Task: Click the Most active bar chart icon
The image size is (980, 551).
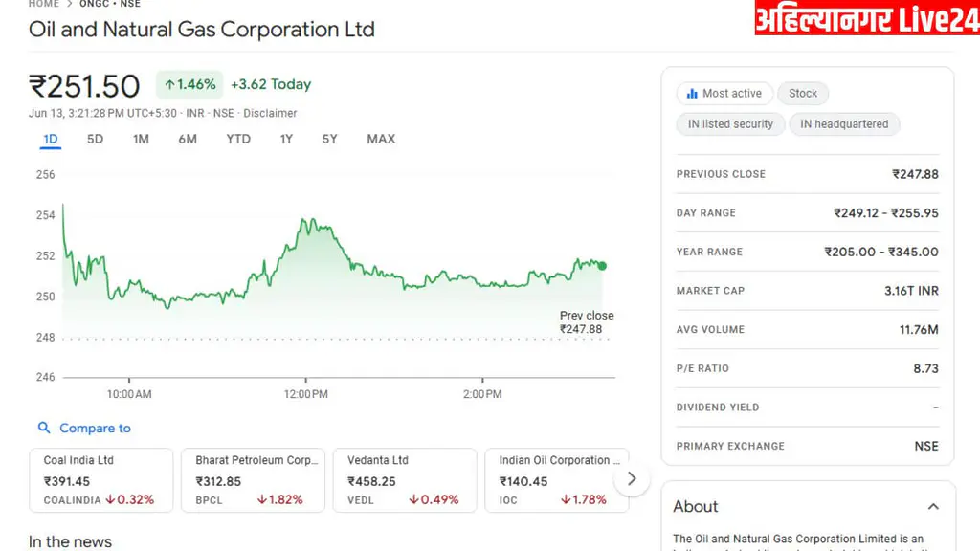Action: coord(692,94)
